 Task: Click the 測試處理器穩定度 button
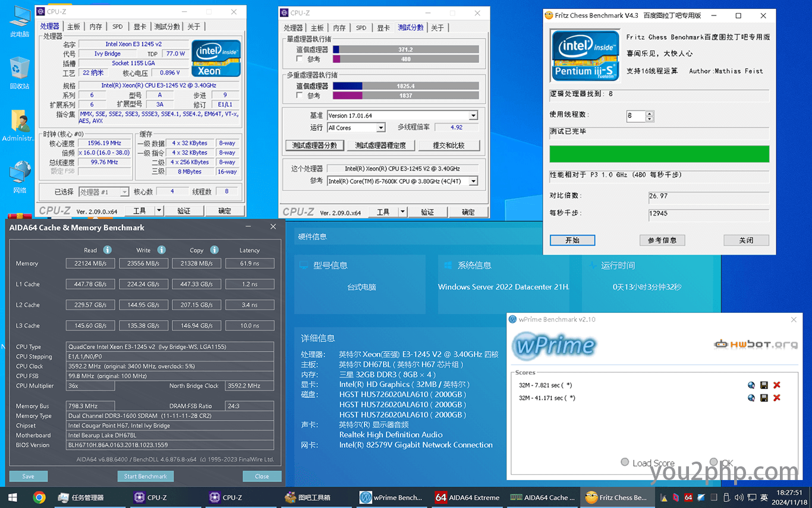pos(380,145)
